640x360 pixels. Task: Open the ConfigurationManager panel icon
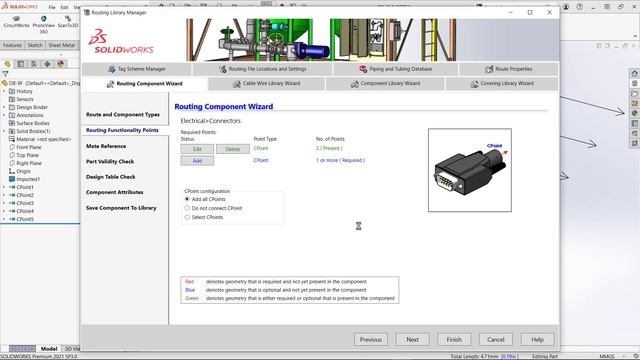(x=34, y=64)
